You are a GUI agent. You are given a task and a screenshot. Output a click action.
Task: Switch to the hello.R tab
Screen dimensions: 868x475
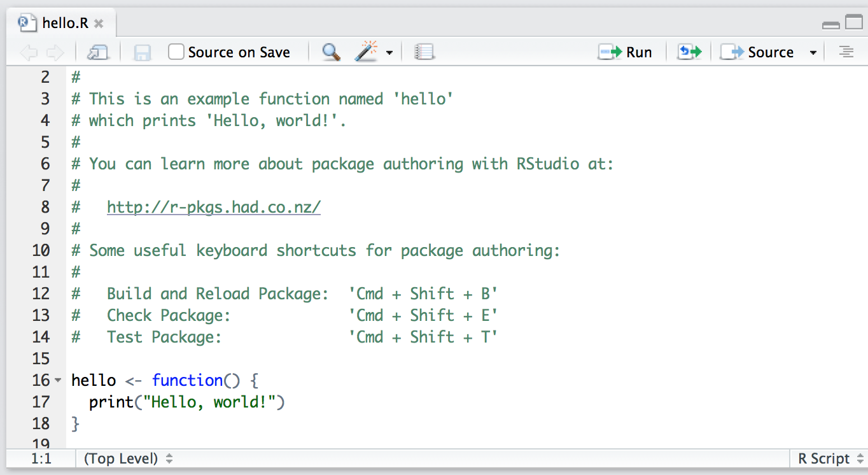61,24
